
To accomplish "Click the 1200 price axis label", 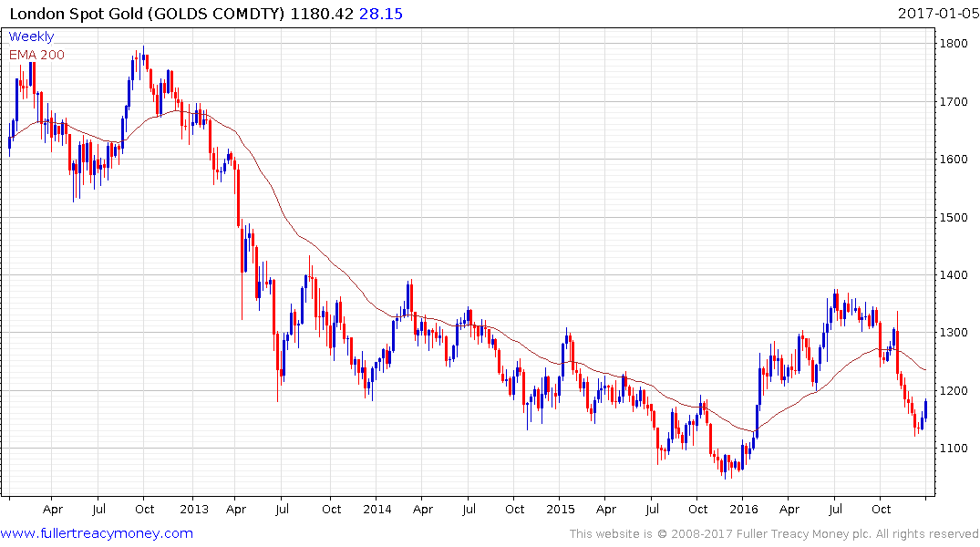I will click(954, 391).
